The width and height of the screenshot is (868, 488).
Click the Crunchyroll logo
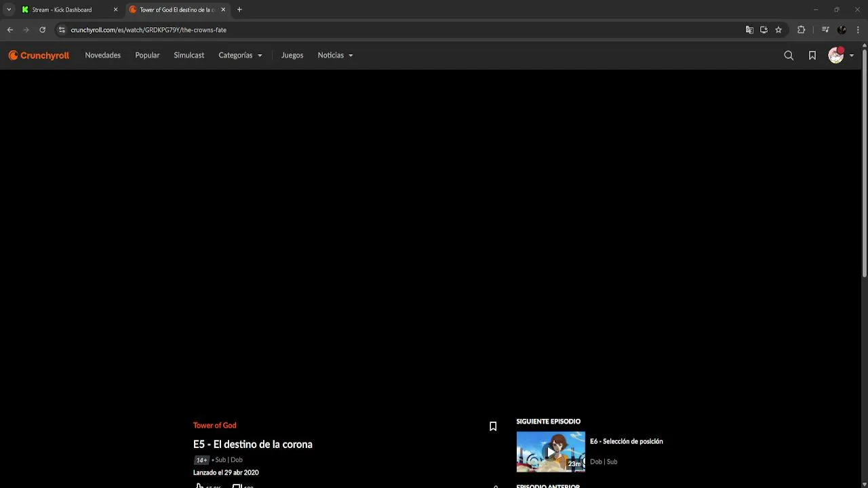point(39,56)
